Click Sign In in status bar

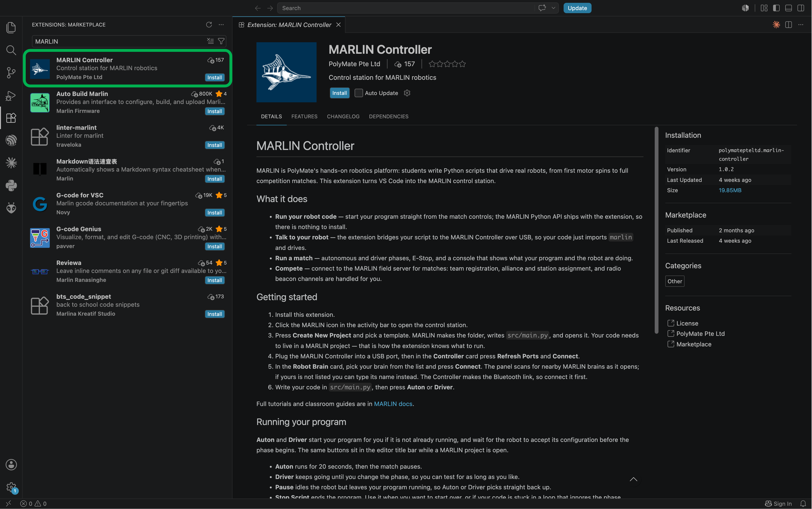[778, 504]
